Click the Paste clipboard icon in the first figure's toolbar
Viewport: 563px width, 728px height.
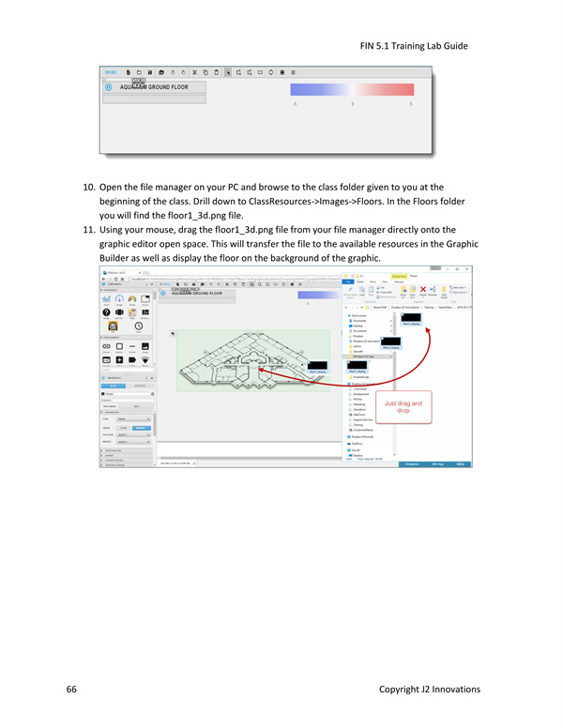pyautogui.click(x=217, y=72)
